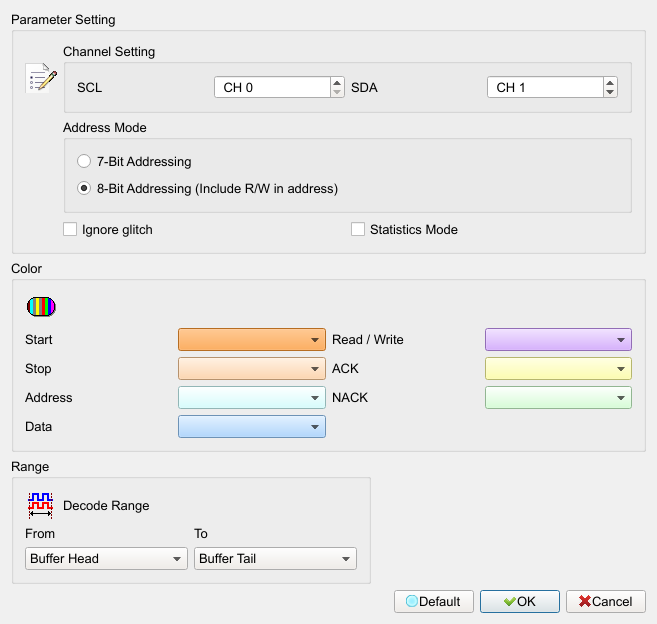The height and width of the screenshot is (624, 657).
Task: Click the Cancel button
Action: point(605,601)
